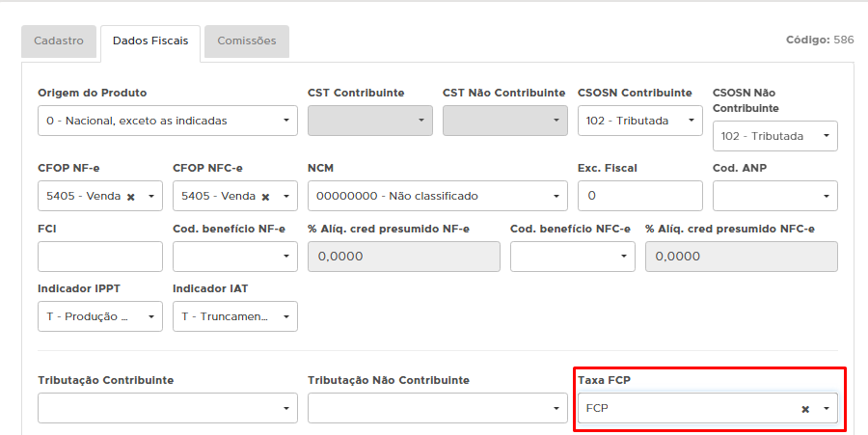The image size is (868, 435).
Task: Select the Dados Fiscais tab
Action: pos(150,41)
